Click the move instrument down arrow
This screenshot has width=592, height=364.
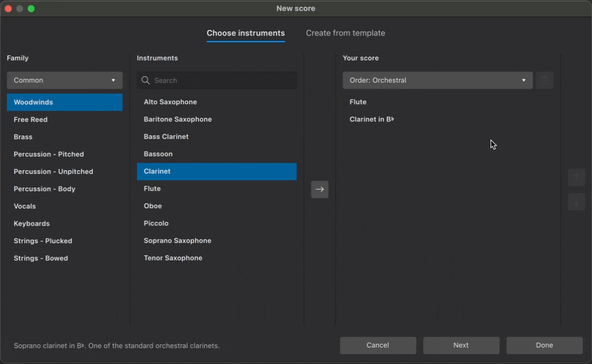tap(576, 202)
